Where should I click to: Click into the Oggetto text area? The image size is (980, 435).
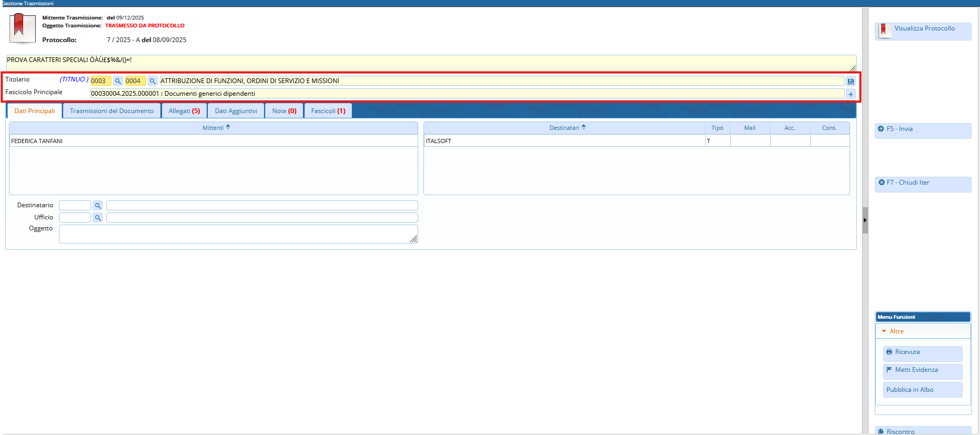[238, 234]
